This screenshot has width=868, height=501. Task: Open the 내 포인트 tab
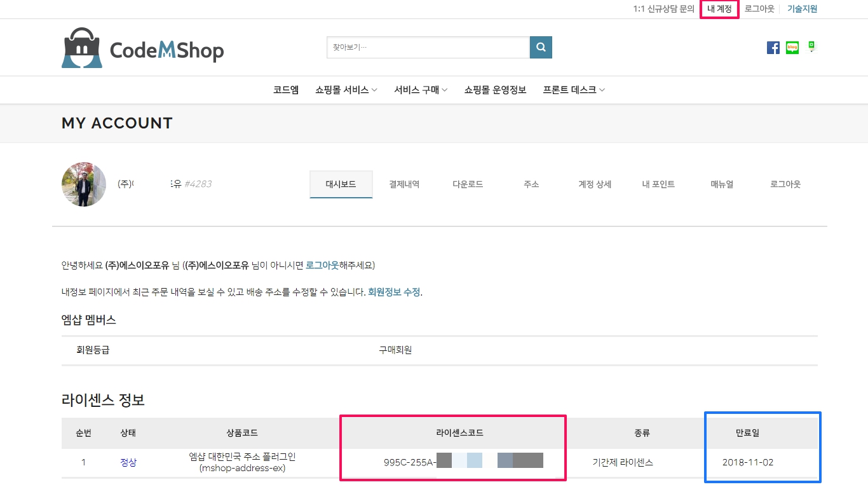coord(658,184)
